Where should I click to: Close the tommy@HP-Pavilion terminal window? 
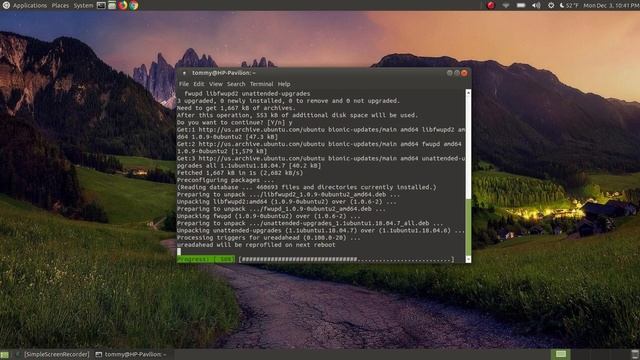pyautogui.click(x=464, y=73)
